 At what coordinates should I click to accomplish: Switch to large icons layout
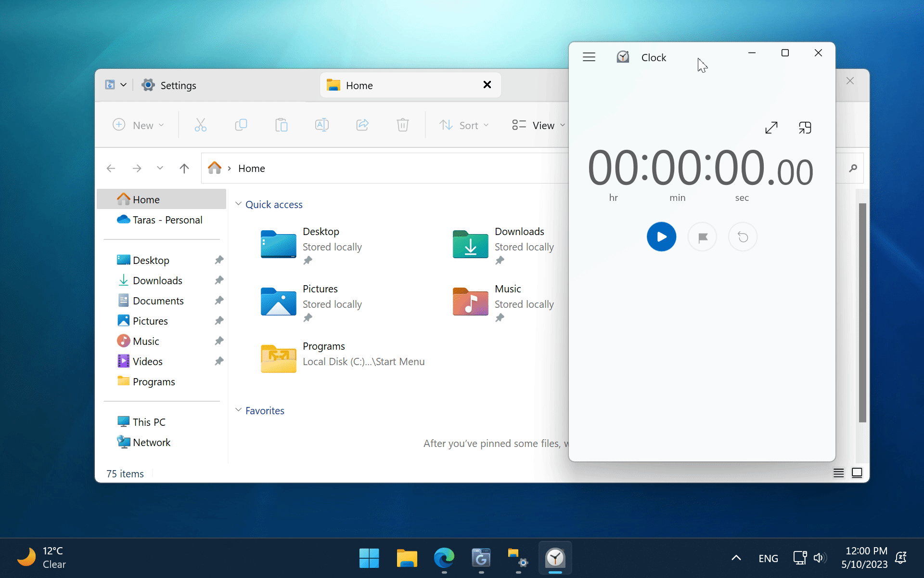tap(857, 473)
